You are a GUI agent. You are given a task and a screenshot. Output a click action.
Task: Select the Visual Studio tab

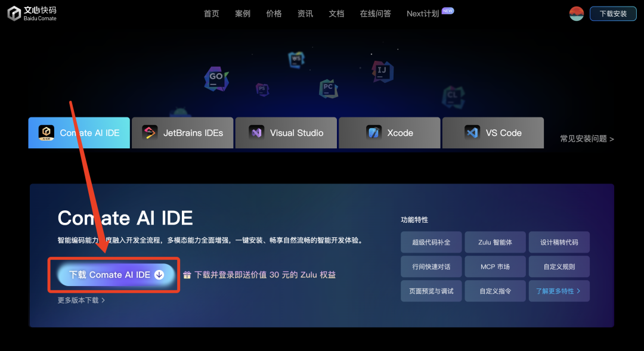point(286,132)
